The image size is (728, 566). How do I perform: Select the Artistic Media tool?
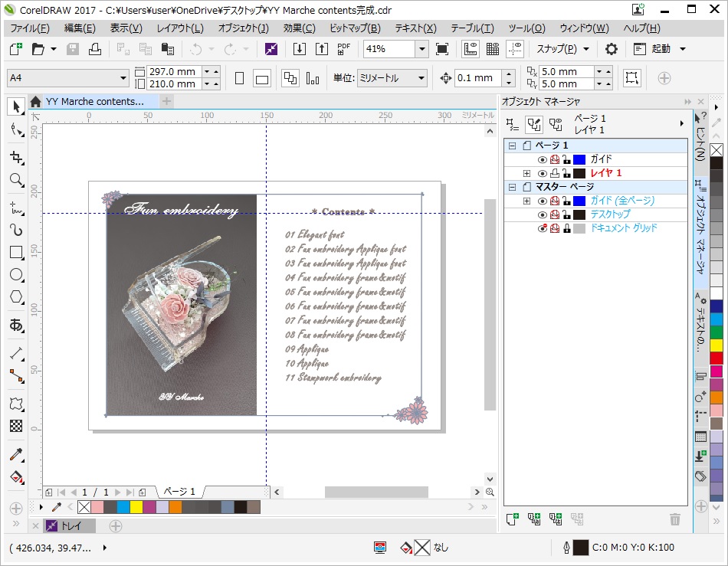[16, 230]
